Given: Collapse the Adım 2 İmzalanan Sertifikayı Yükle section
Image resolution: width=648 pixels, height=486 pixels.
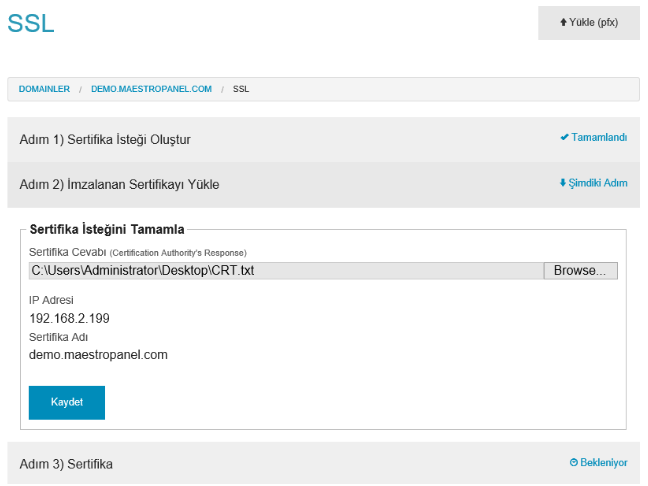Looking at the screenshot, I should click(x=324, y=185).
